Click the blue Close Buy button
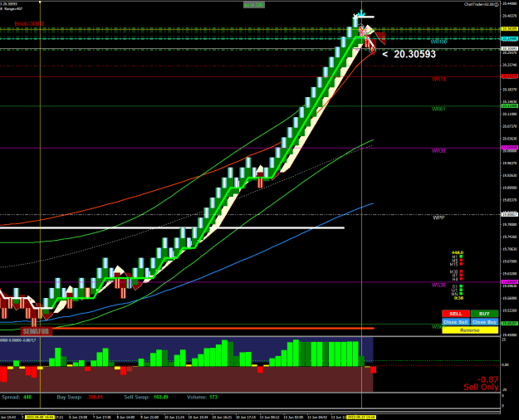The width and height of the screenshot is (519, 420). point(484,322)
